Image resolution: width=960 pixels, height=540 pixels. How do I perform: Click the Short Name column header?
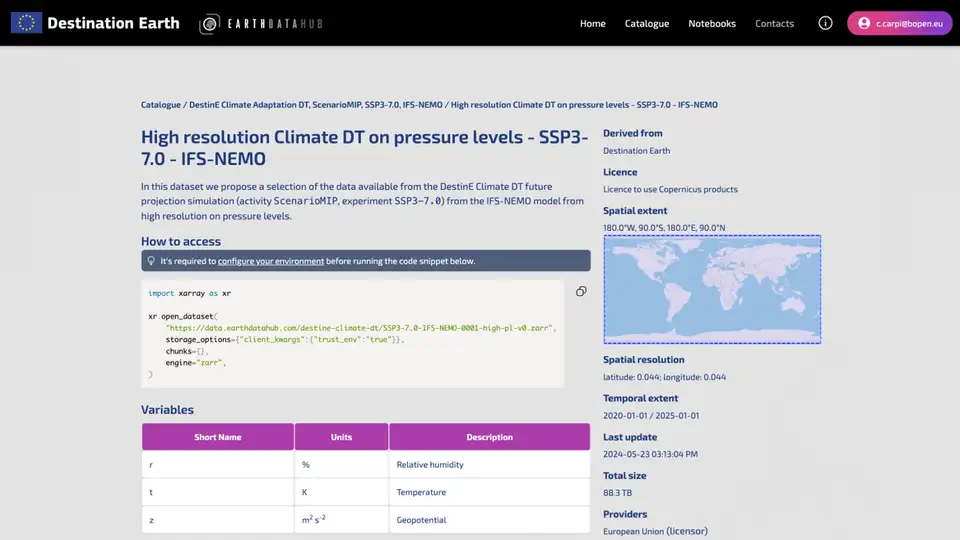pyautogui.click(x=217, y=437)
